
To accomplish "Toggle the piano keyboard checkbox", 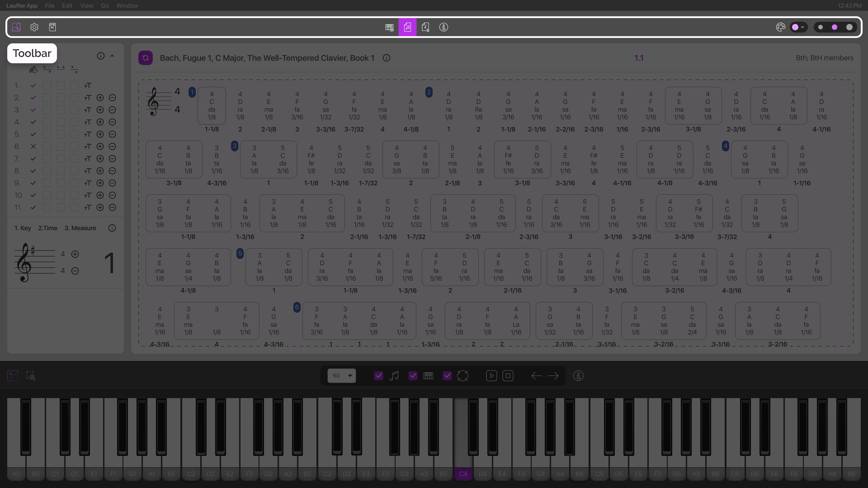I will click(x=413, y=375).
